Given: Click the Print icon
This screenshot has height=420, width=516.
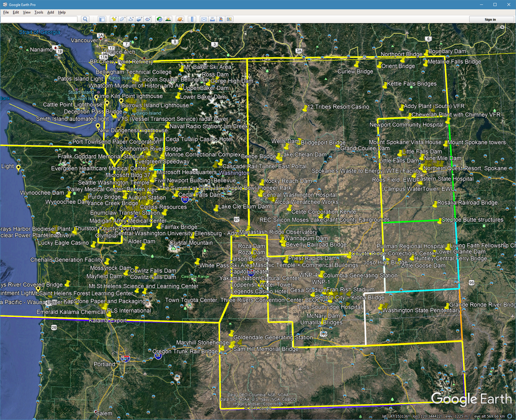Looking at the screenshot, I should coord(212,19).
